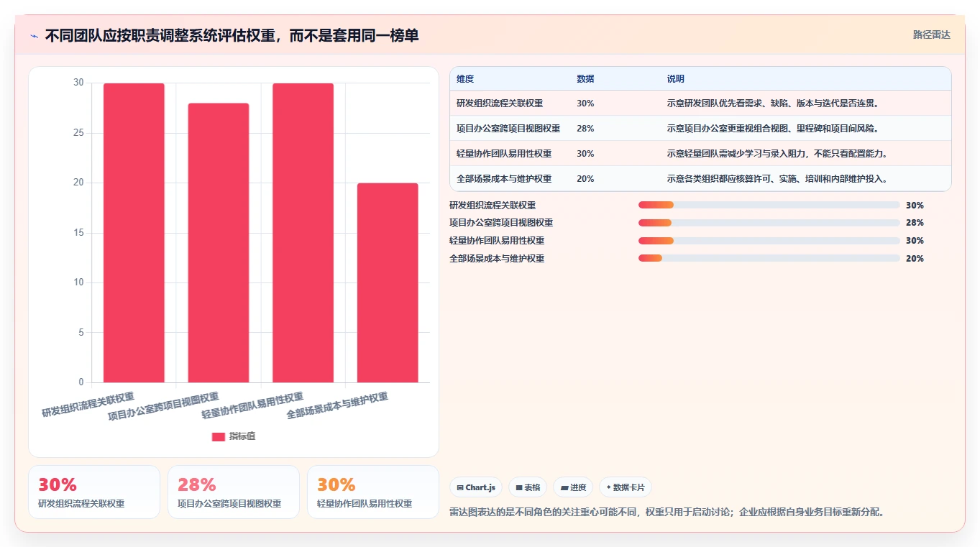Click the 研发组织流程关联权重 chart bar
This screenshot has height=547, width=980.
(134, 233)
